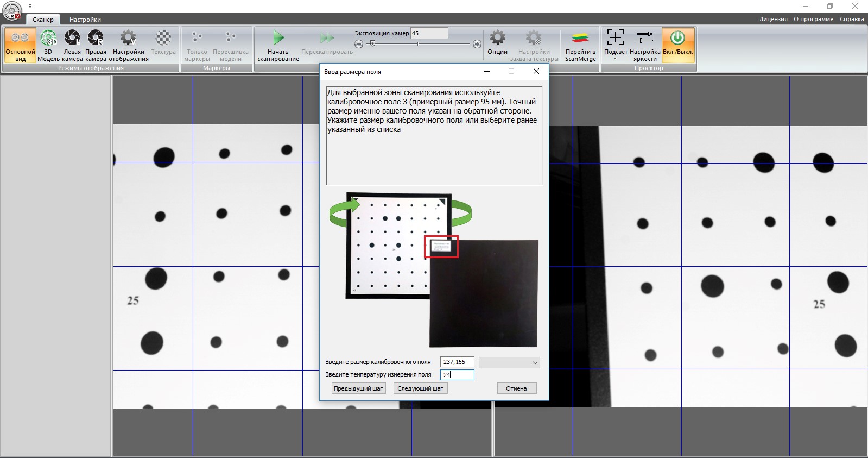Click the camera exposure slider handle
868x458 pixels.
pyautogui.click(x=372, y=44)
